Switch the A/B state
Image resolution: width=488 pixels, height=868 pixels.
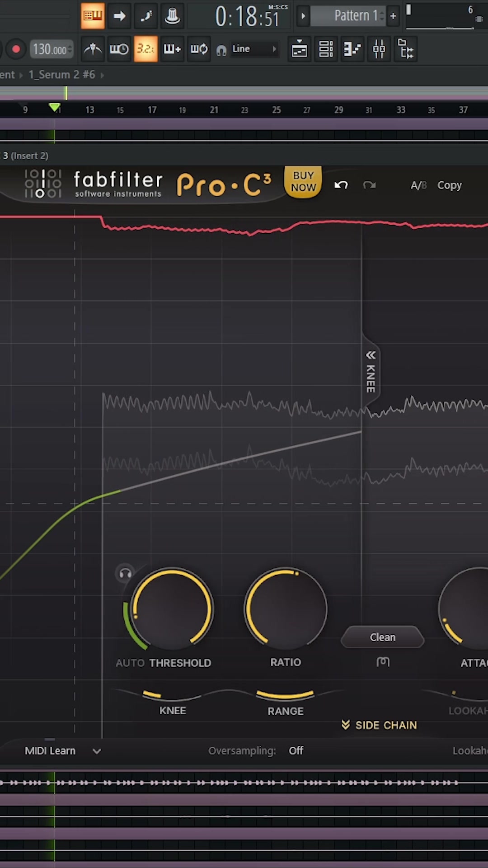click(x=418, y=185)
